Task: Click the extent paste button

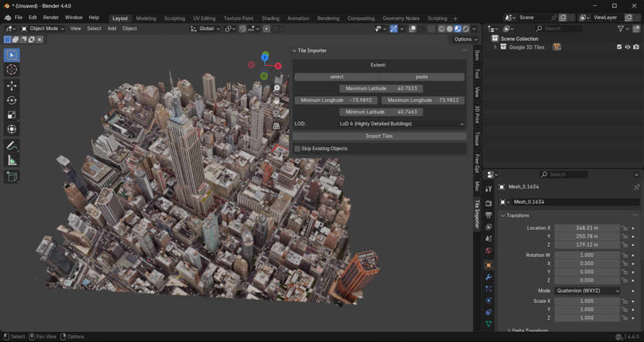Action: [422, 77]
